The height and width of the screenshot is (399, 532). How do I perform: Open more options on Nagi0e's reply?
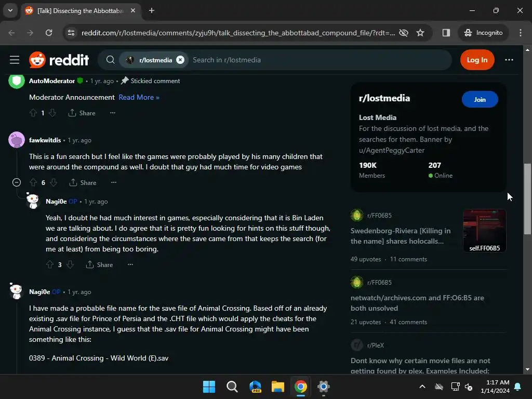(x=130, y=264)
